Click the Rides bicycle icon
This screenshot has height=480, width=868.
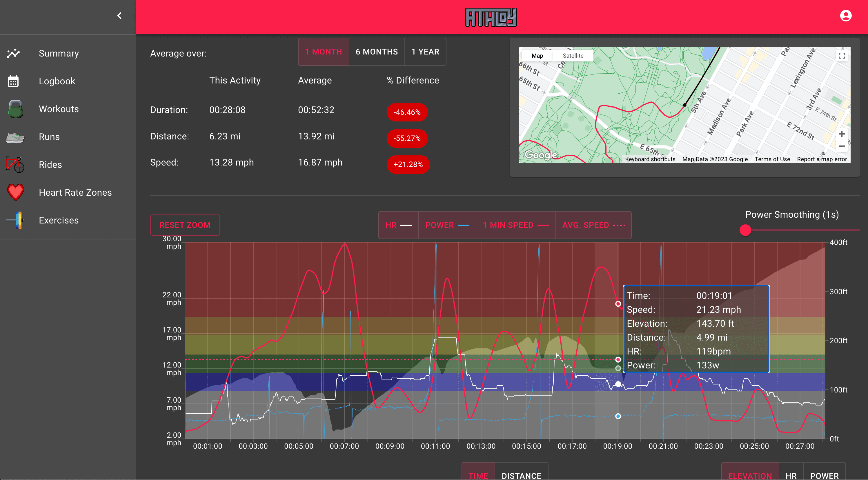[15, 165]
